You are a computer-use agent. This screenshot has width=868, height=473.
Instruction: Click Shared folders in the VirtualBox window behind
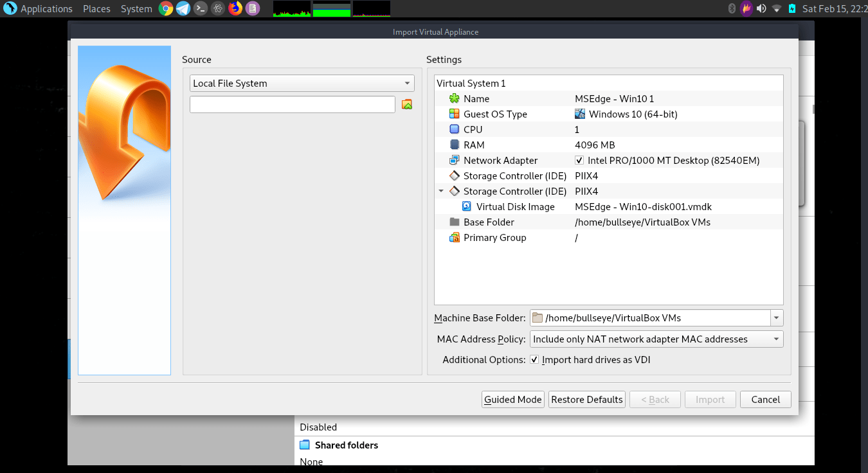coord(347,445)
